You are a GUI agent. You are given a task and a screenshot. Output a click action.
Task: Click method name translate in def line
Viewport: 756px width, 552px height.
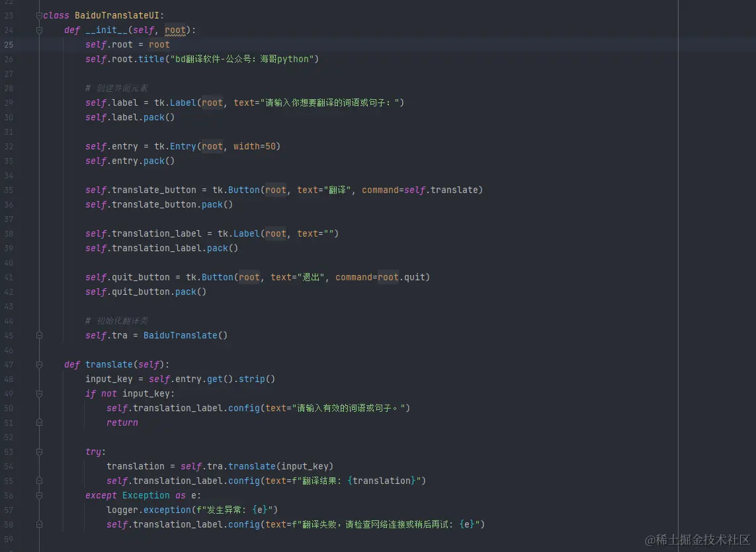pos(108,364)
